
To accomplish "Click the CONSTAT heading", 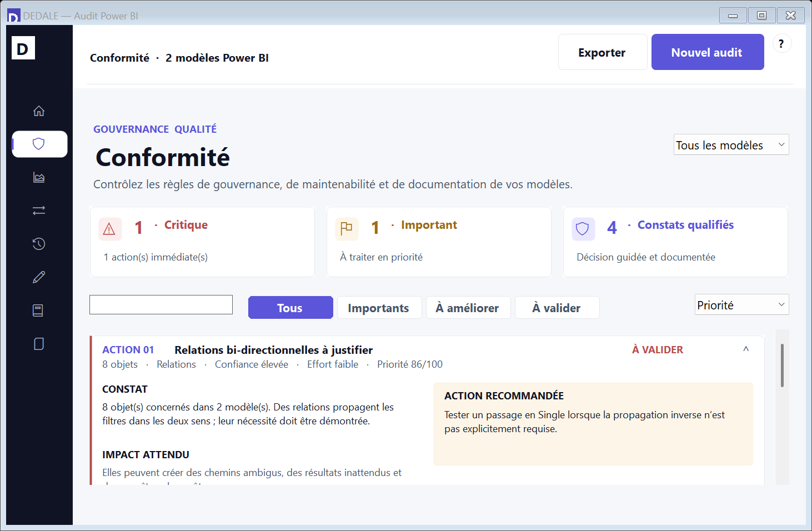I will point(125,389).
